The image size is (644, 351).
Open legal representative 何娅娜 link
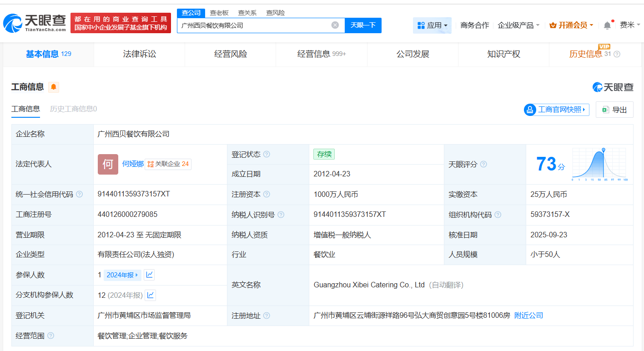(133, 164)
